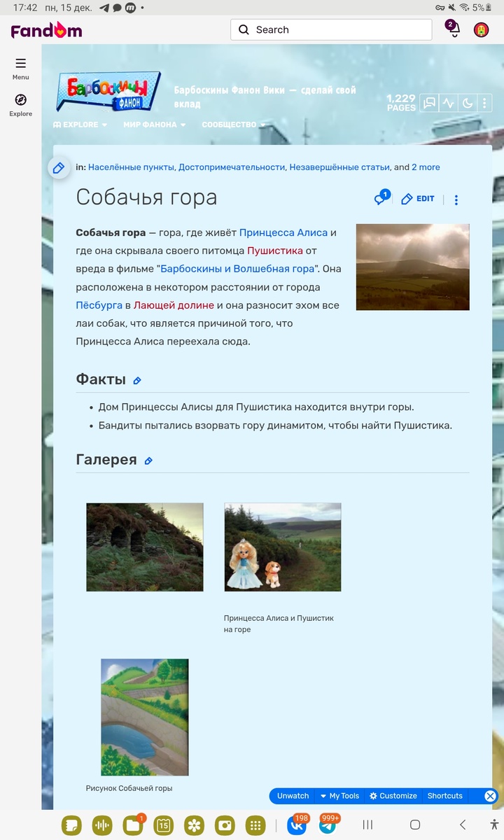Tap the recent apps navigation button
The width and height of the screenshot is (504, 840).
pos(367,825)
